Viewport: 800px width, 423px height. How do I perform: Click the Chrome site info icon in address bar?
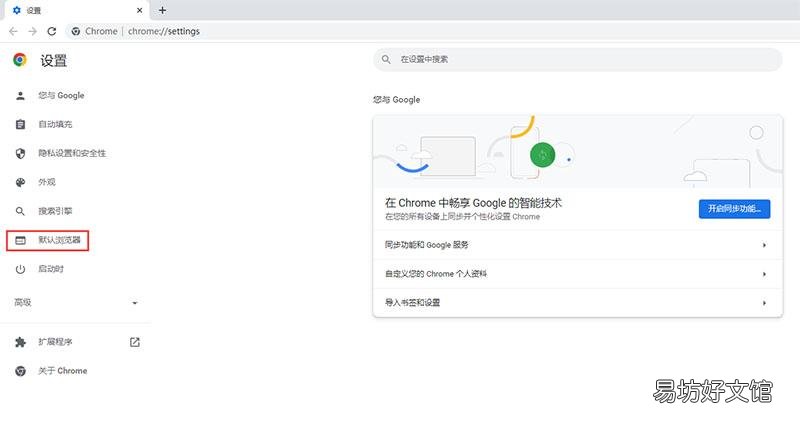76,31
